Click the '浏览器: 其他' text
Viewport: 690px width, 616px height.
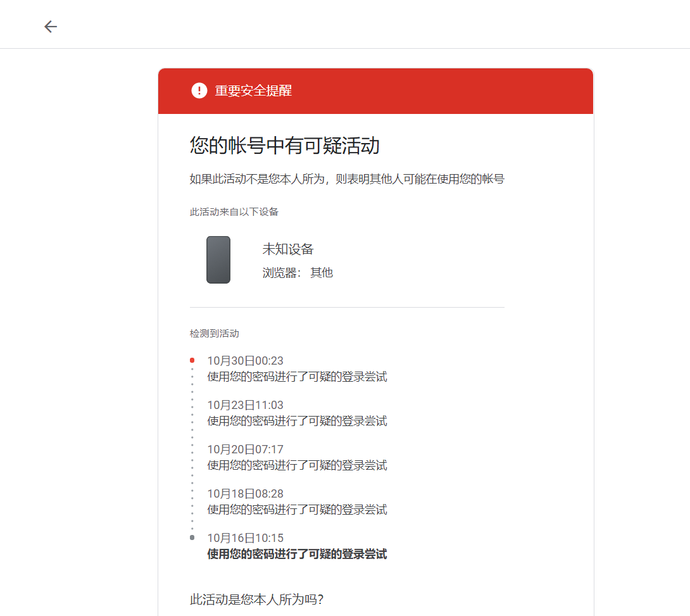[x=298, y=273]
